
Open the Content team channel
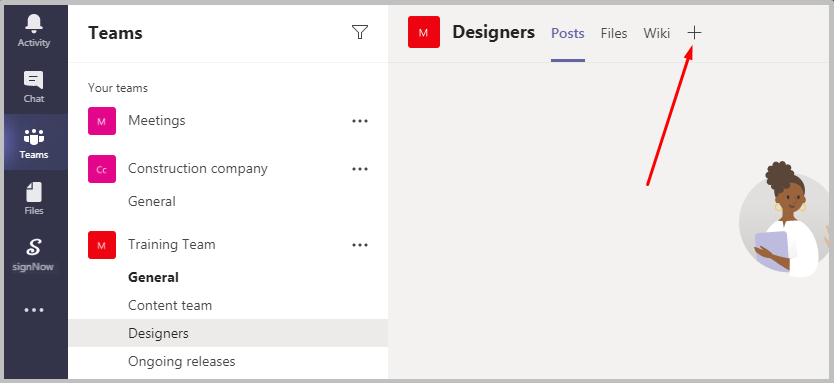pos(170,305)
